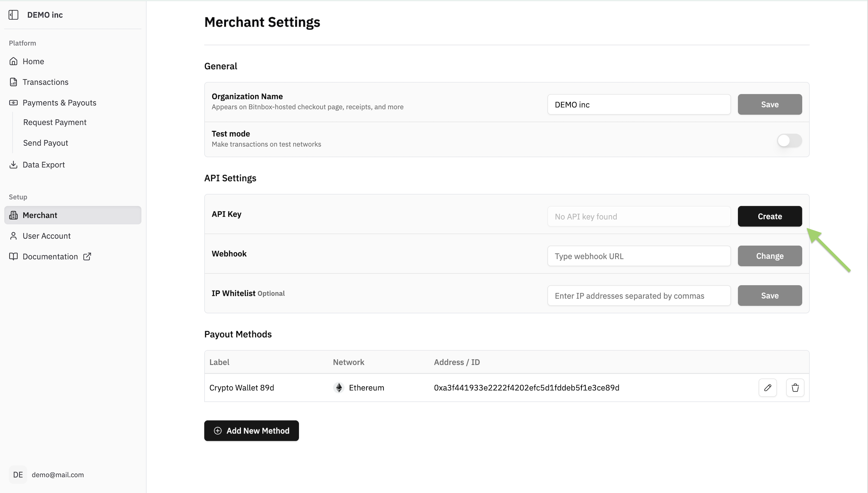Click the Transactions report icon
Screen dimensions: 868x493
(x=13, y=82)
